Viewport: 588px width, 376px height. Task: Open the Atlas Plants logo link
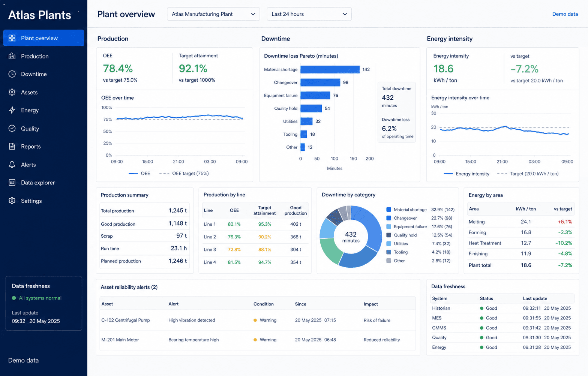click(40, 15)
